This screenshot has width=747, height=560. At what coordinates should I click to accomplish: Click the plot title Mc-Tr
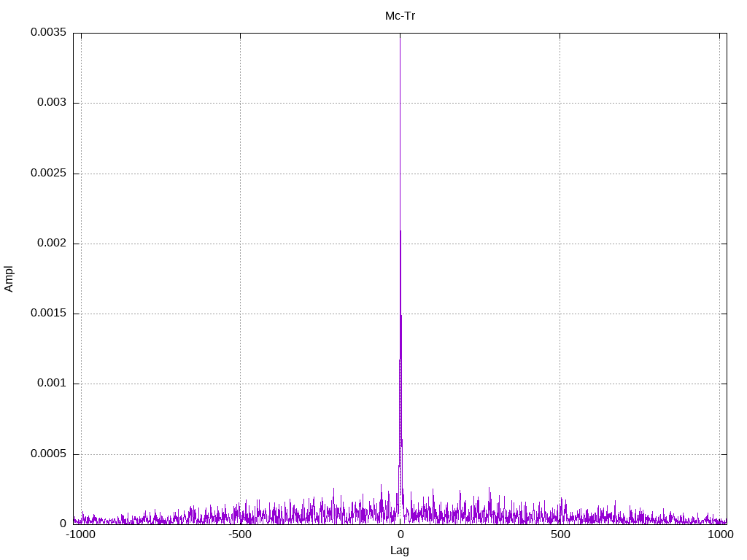(x=400, y=16)
